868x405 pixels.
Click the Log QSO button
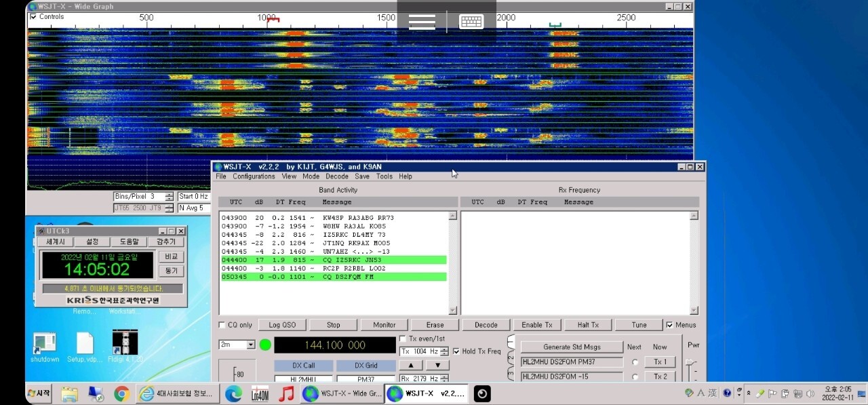283,325
